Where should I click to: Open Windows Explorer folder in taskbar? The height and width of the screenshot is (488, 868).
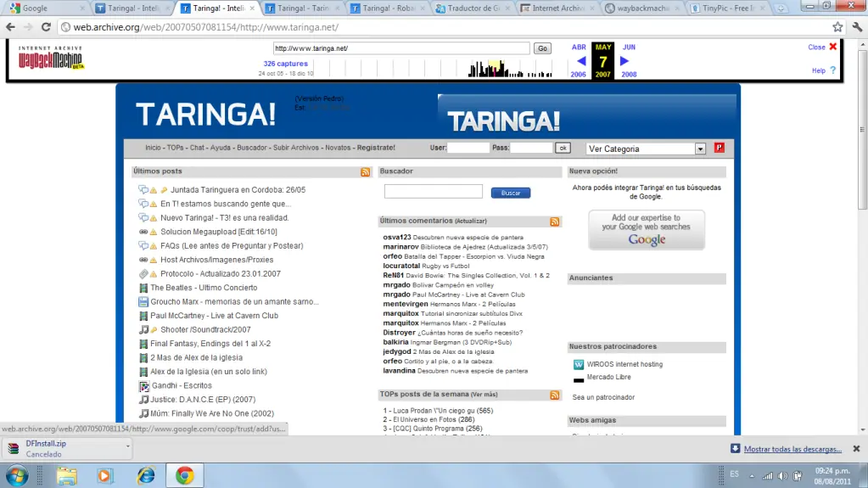66,476
